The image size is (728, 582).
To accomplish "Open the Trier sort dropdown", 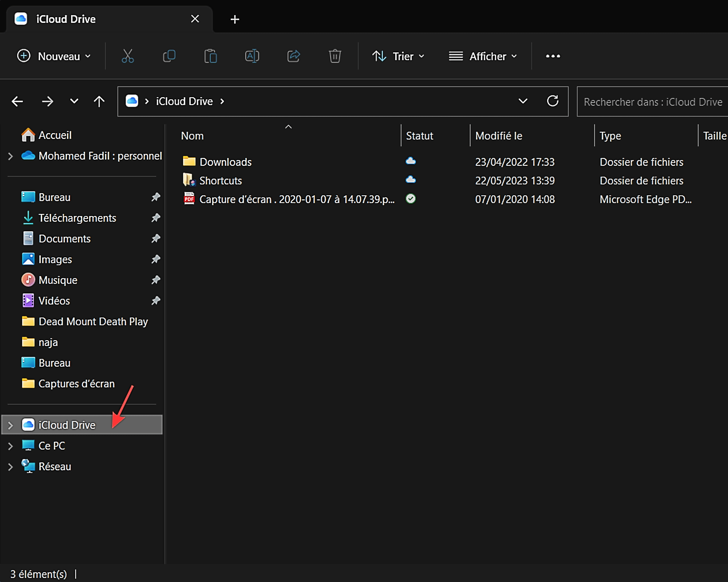I will (x=398, y=56).
